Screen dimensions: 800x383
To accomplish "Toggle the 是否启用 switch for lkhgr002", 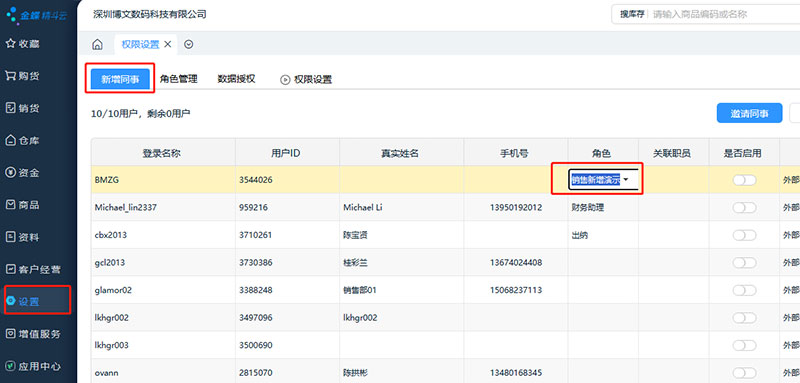I will [x=744, y=318].
